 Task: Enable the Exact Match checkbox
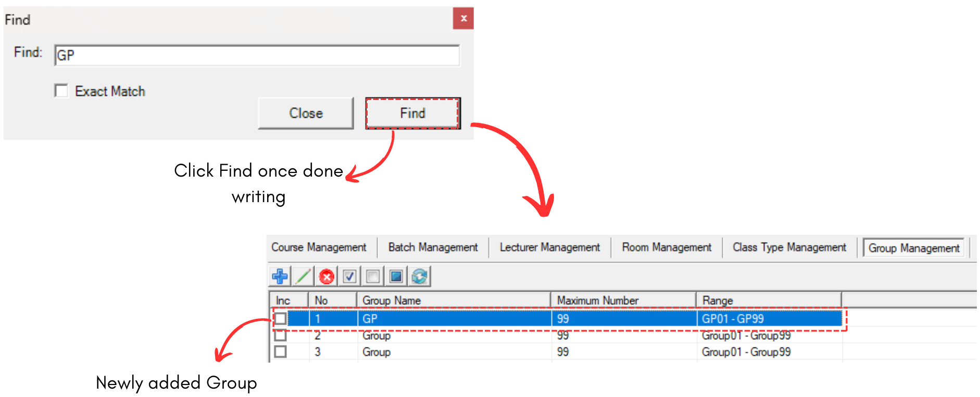tap(61, 91)
